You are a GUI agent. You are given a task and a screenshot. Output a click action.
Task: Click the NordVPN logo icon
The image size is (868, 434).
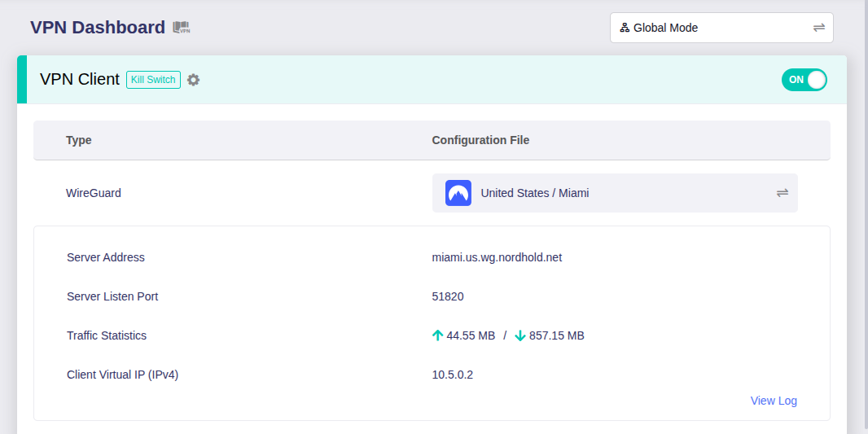click(x=458, y=193)
